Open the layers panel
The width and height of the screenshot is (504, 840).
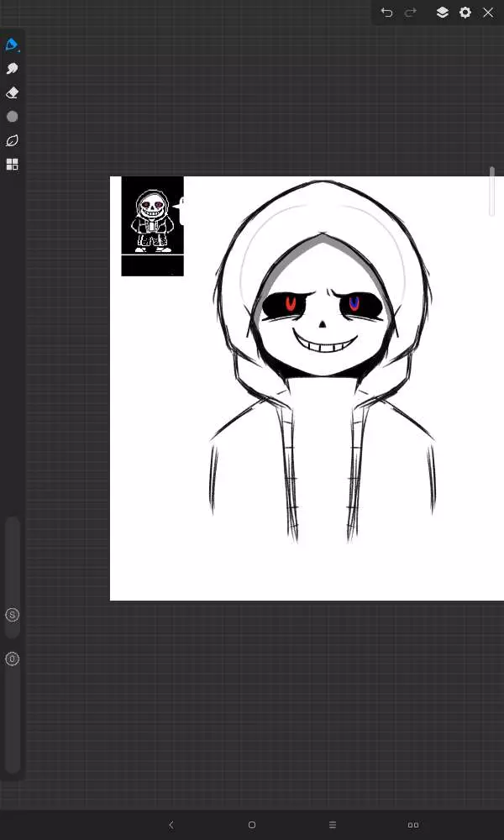(x=442, y=13)
